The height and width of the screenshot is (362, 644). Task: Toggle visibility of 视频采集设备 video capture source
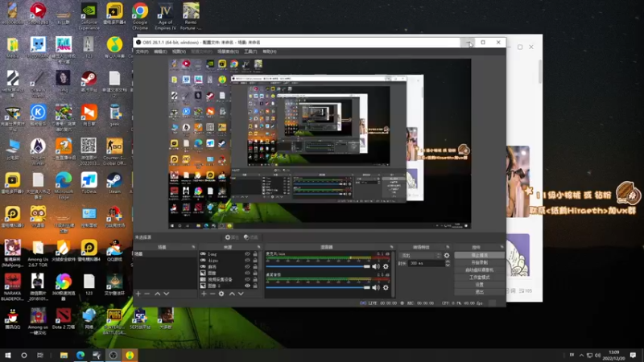click(247, 279)
